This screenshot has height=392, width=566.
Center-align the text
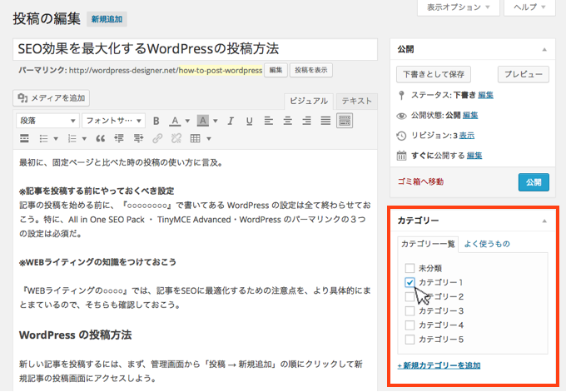(287, 121)
